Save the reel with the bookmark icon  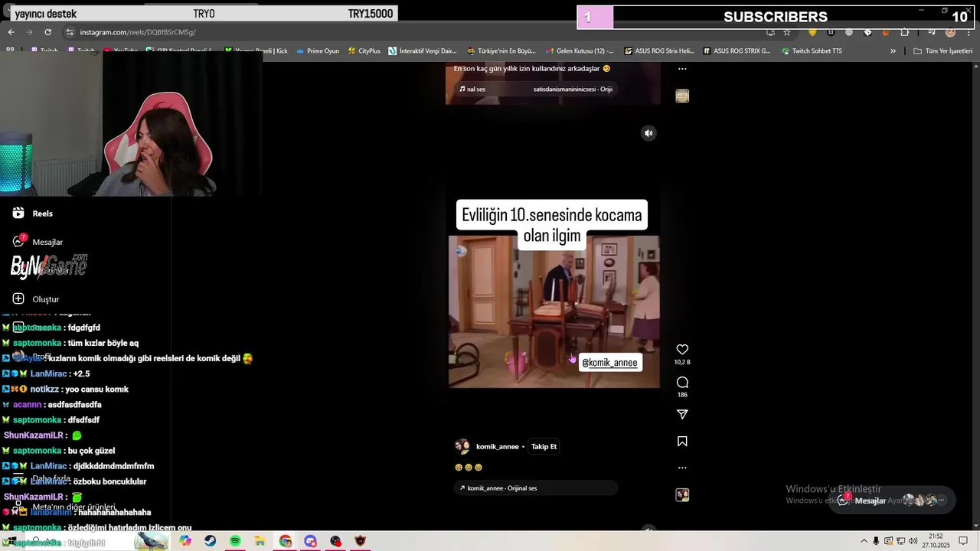[682, 442]
